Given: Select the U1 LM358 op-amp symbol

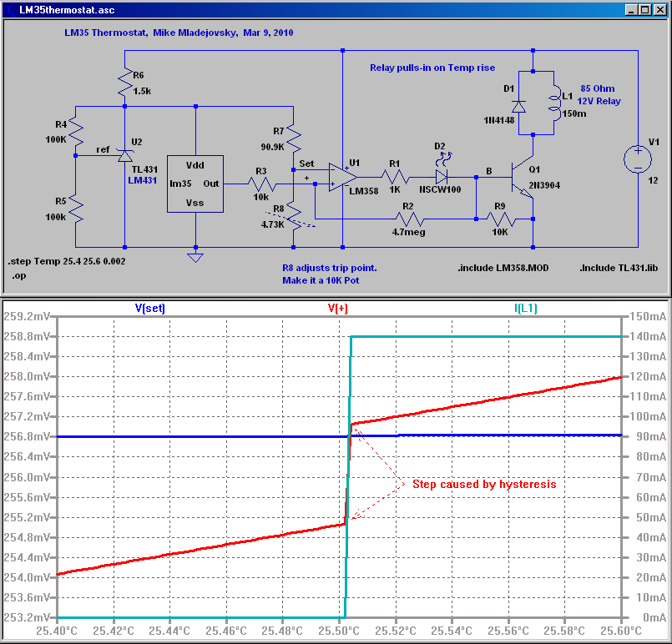Looking at the screenshot, I should [343, 176].
